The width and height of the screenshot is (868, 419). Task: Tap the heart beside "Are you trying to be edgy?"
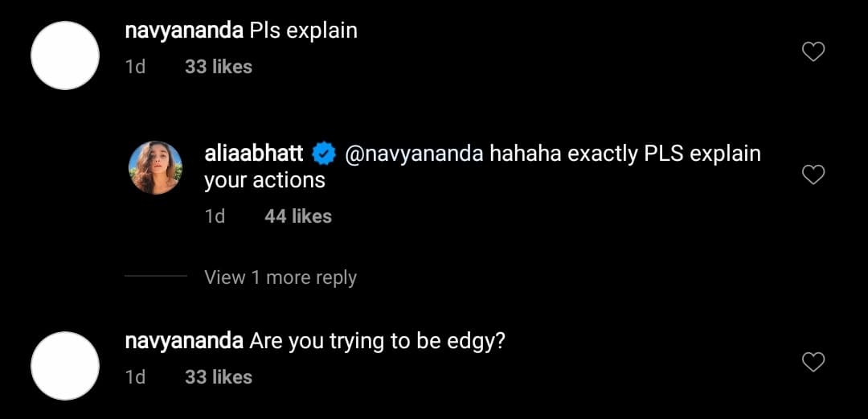[x=814, y=362]
